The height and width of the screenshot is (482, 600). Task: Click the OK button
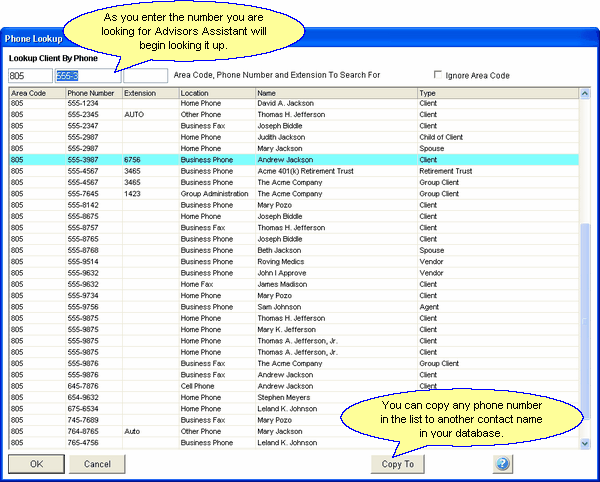point(37,464)
